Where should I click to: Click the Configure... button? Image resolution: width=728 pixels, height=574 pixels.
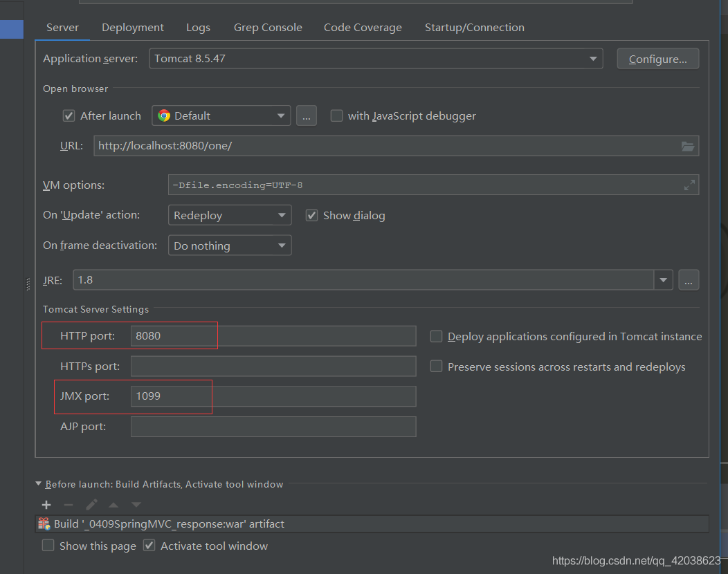click(x=658, y=59)
